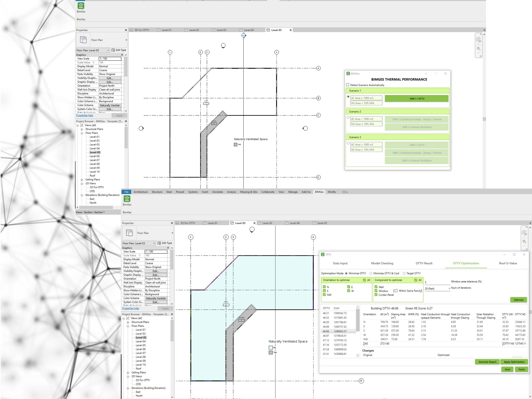This screenshot has height=399, width=532.
Task: Select the Scenario 3 radio button
Action: point(348,143)
